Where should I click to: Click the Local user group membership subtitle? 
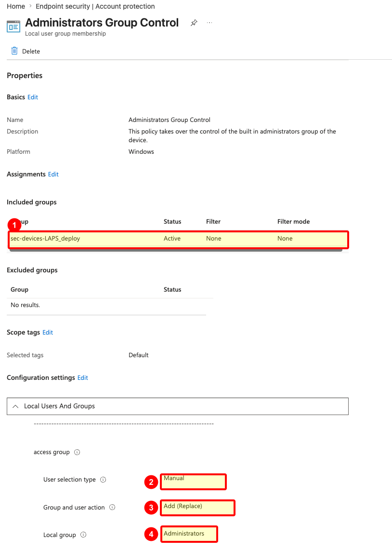(x=65, y=34)
